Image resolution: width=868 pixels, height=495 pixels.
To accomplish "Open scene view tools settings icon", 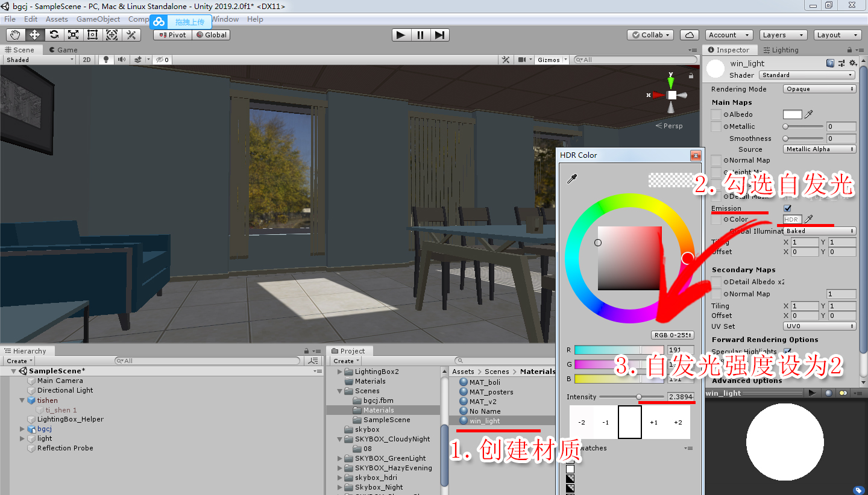I will [x=506, y=60].
